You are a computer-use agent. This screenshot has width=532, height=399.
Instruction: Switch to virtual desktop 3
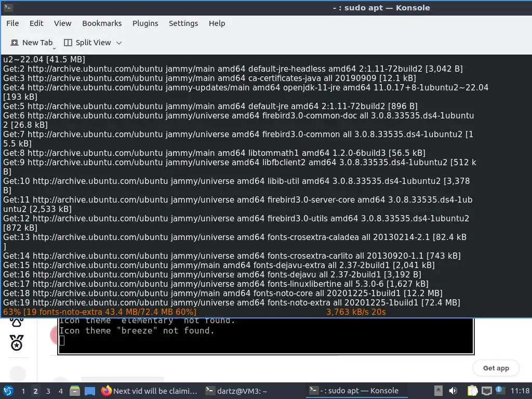[x=48, y=391]
